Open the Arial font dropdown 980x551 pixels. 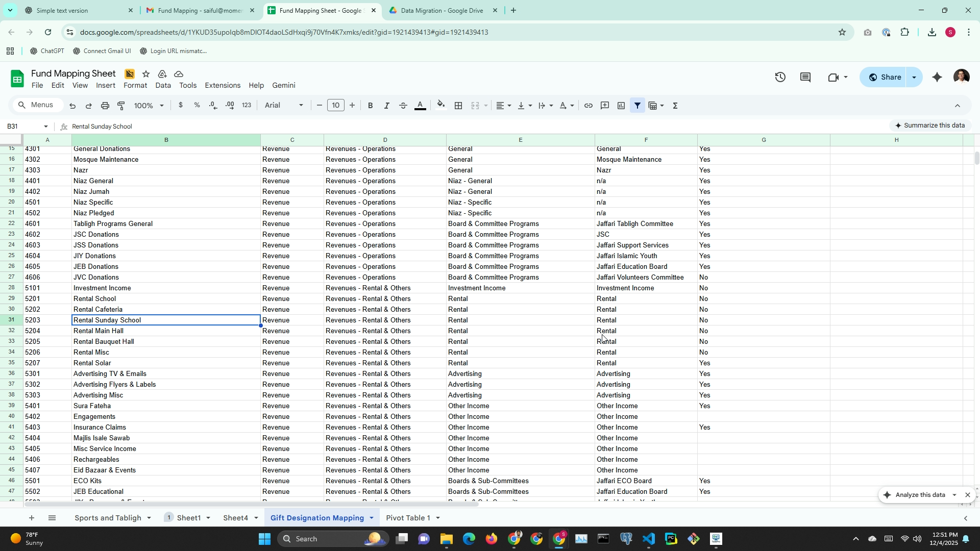tap(284, 106)
